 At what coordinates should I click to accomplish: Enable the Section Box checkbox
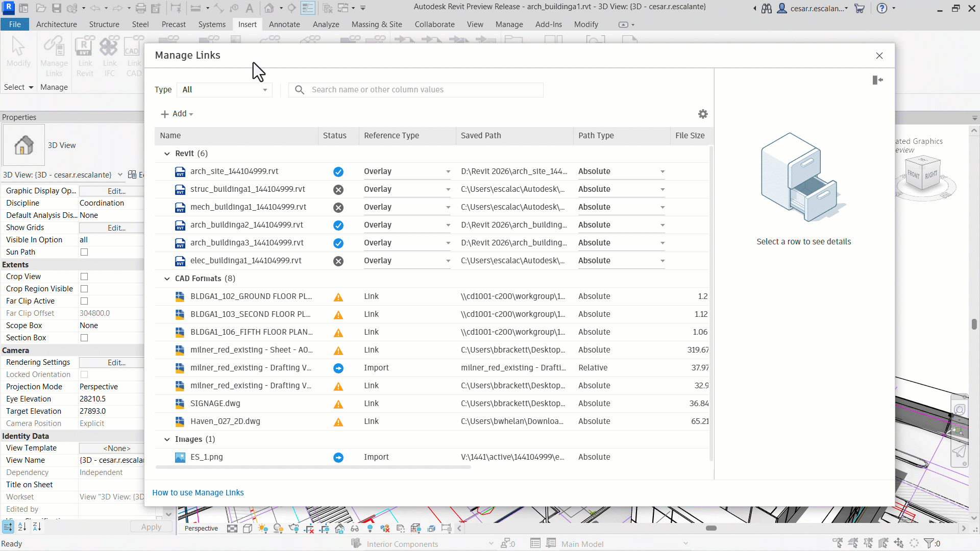pyautogui.click(x=84, y=338)
